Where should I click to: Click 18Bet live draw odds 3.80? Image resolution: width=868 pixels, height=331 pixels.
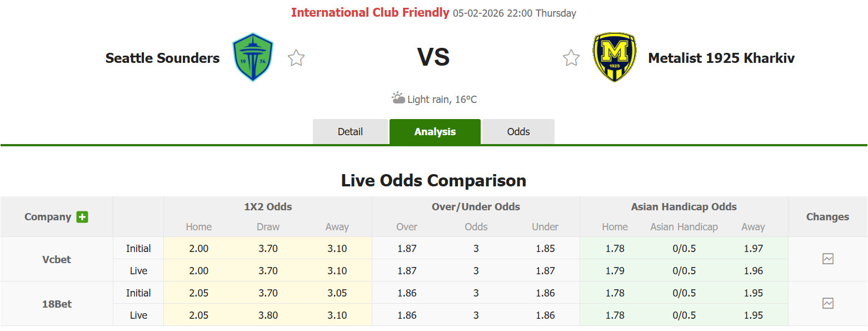(x=268, y=315)
